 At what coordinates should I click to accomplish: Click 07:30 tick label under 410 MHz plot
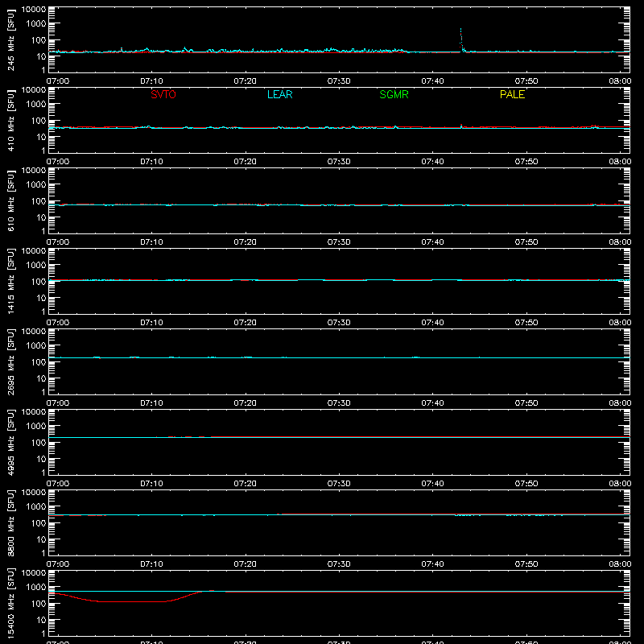coord(339,162)
